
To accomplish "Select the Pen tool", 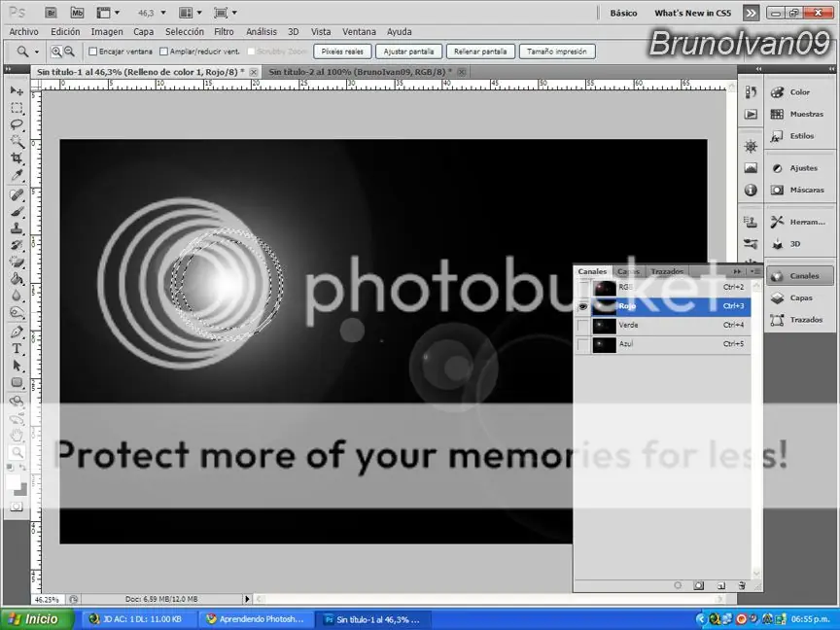I will [x=17, y=332].
